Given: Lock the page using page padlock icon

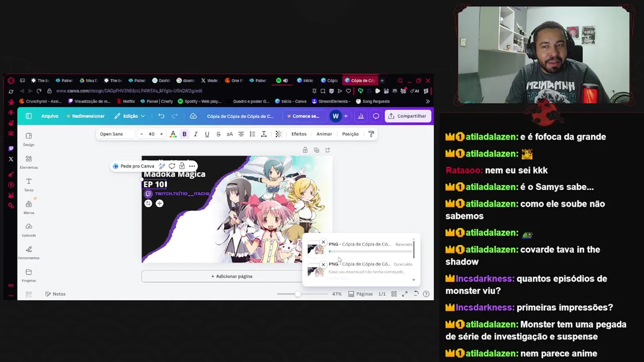Looking at the screenshot, I should coord(305,150).
